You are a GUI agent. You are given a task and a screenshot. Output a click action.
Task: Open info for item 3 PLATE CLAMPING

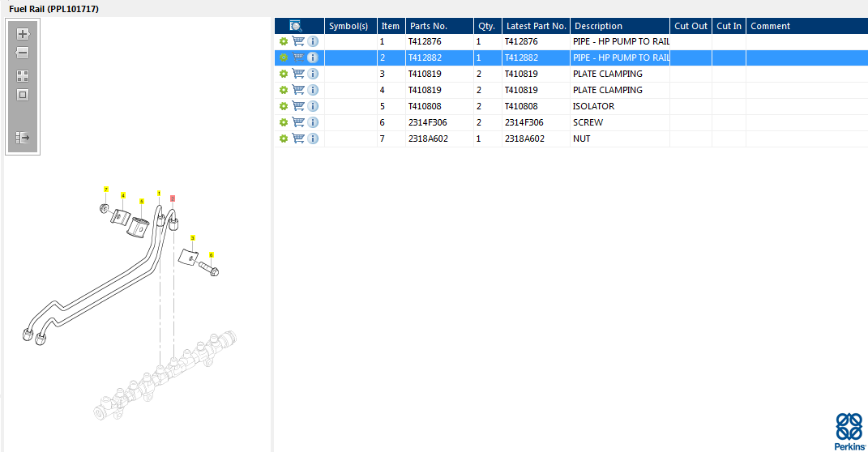[313, 74]
